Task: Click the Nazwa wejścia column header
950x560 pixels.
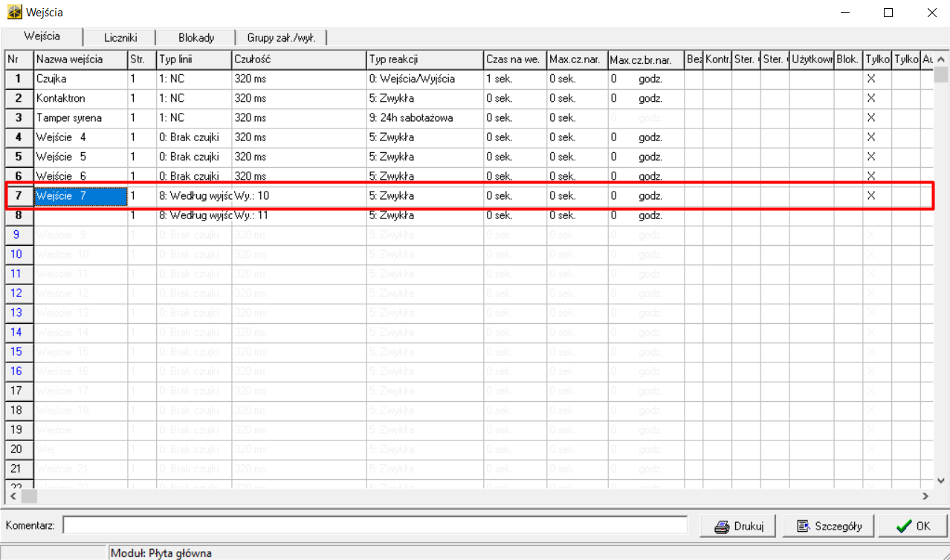Action: [80, 59]
